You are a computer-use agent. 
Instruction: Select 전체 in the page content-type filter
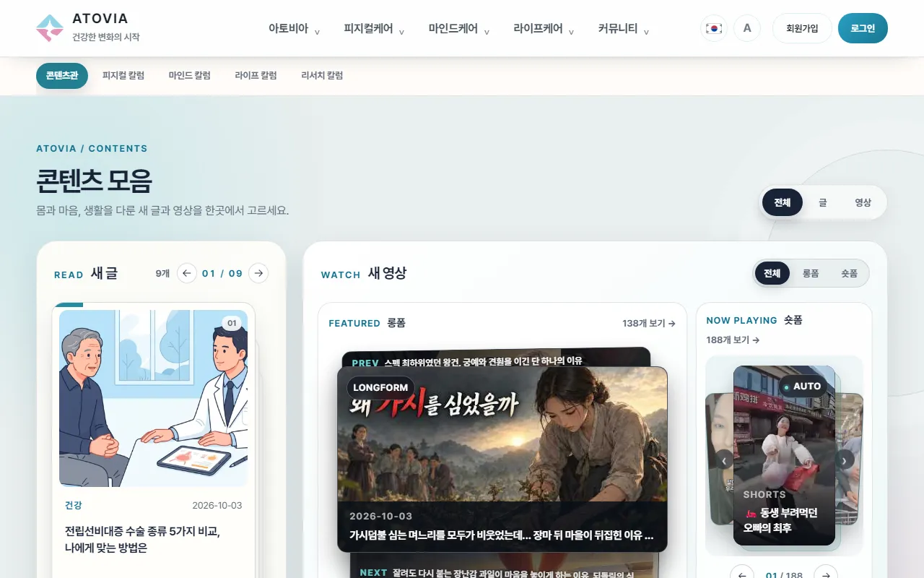click(x=783, y=202)
